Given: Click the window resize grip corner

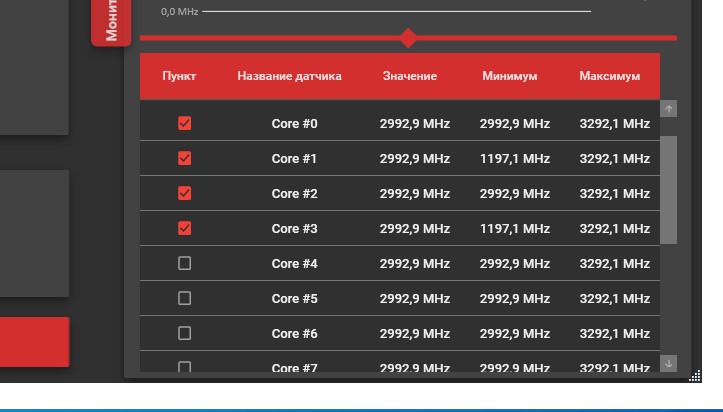Looking at the screenshot, I should (x=695, y=377).
